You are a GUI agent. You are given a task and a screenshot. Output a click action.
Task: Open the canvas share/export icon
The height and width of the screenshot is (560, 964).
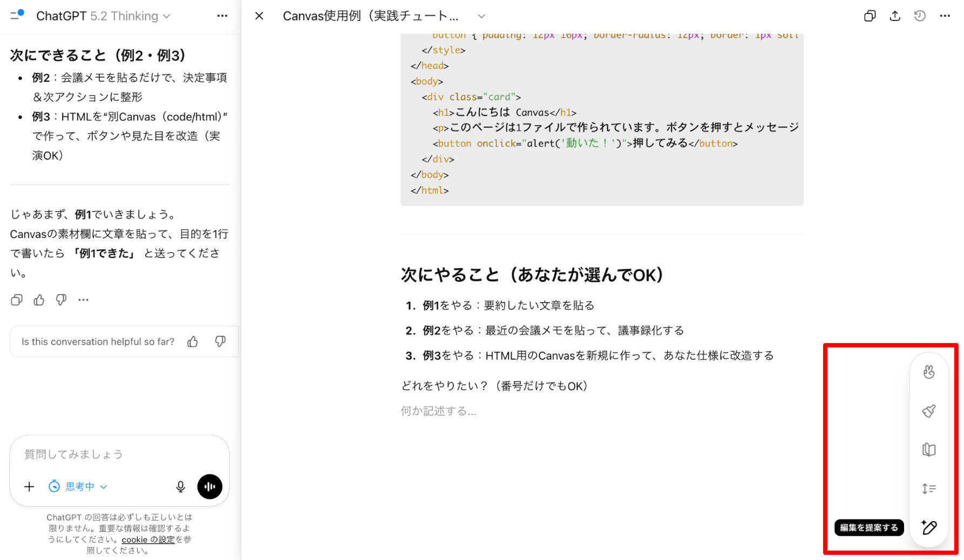[895, 16]
